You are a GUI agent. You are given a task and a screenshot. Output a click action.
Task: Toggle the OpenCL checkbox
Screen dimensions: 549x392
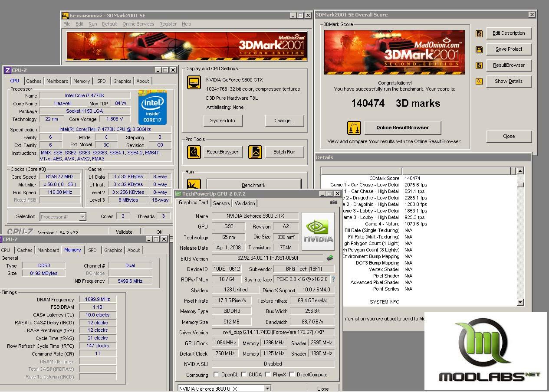pyautogui.click(x=216, y=375)
